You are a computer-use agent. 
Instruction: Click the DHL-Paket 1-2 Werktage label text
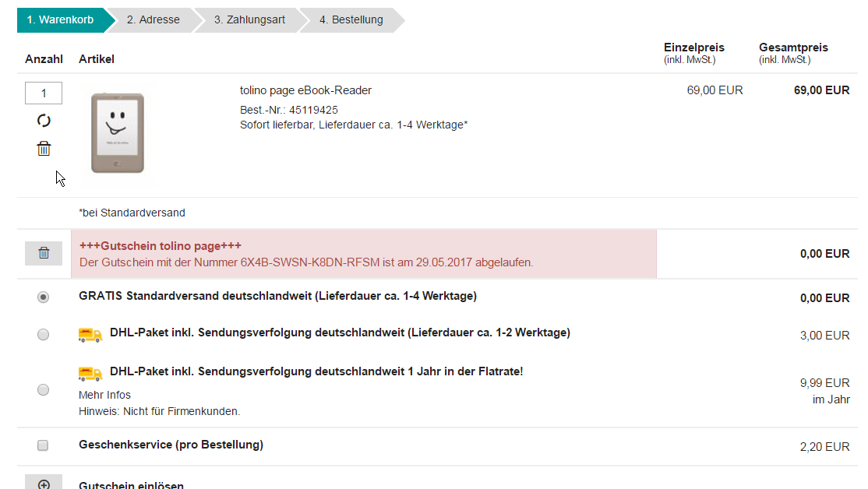[340, 332]
